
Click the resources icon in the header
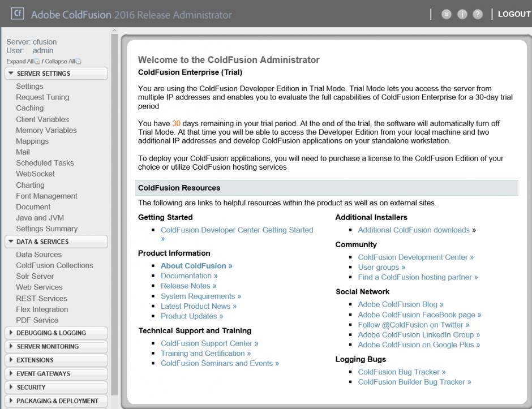[447, 14]
